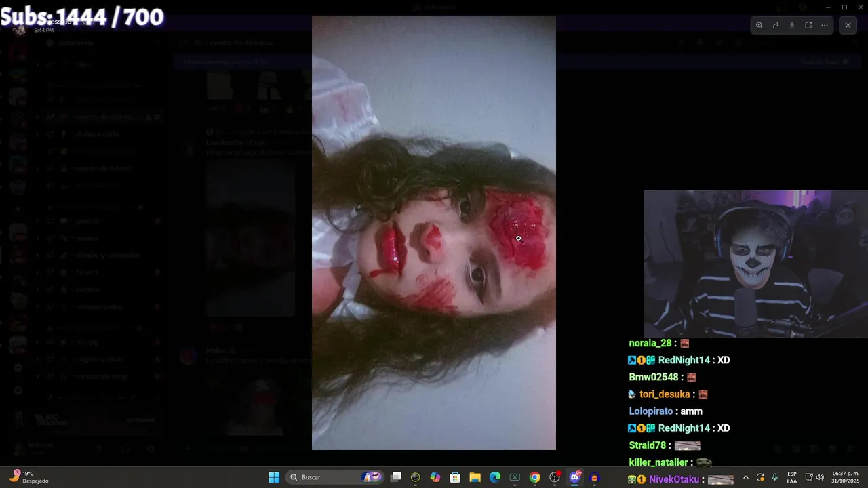Zoom the image with the magnifier icon

759,25
